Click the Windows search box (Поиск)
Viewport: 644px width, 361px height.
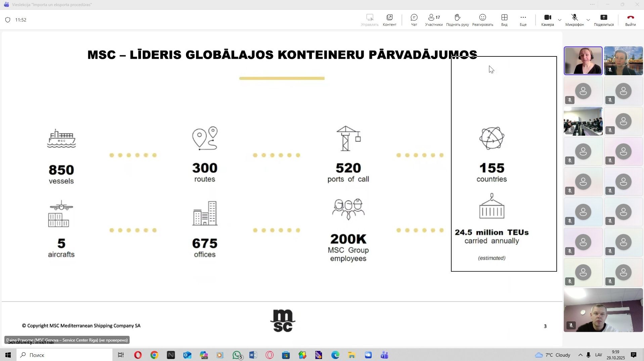click(x=64, y=355)
